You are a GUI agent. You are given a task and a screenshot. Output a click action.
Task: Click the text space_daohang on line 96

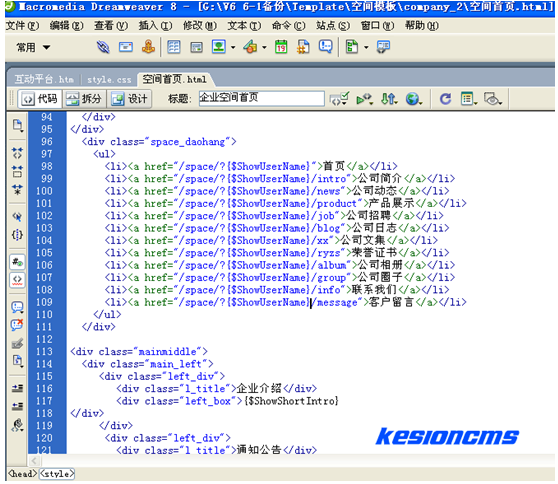pyautogui.click(x=188, y=142)
